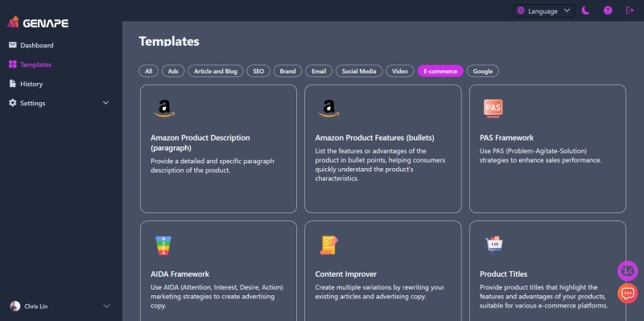Click the logout icon
The width and height of the screenshot is (644, 321).
pos(630,10)
